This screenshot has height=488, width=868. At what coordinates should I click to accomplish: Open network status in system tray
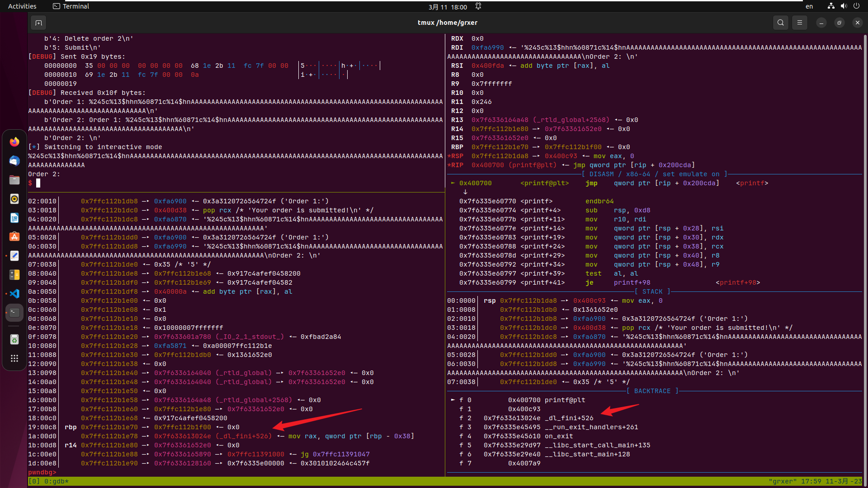coord(831,6)
